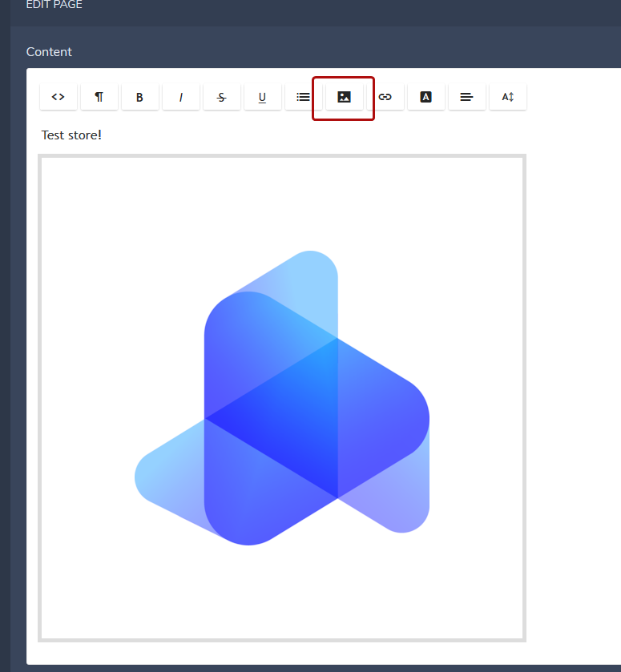Open the text alignment options
Viewport: 621px width, 672px height.
pos(466,97)
